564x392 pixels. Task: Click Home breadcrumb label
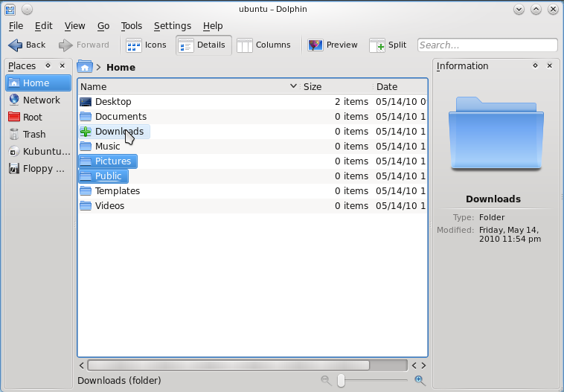[x=121, y=67]
